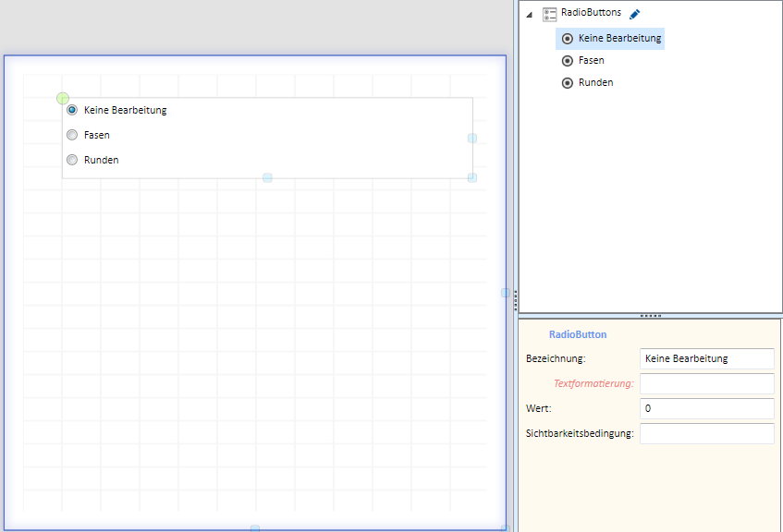The height and width of the screenshot is (532, 783).
Task: Select the Fasen radio button on canvas
Action: point(72,135)
